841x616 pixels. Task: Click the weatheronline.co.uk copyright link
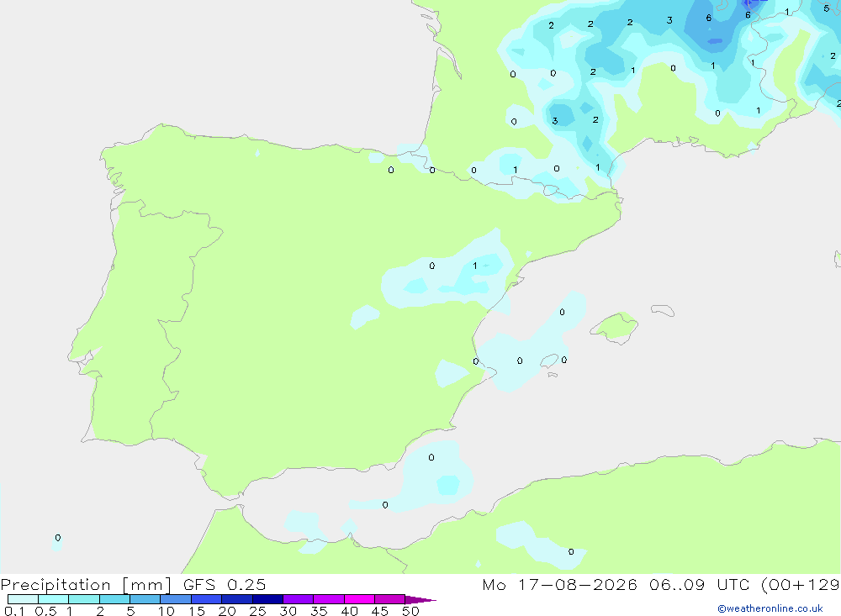770,608
